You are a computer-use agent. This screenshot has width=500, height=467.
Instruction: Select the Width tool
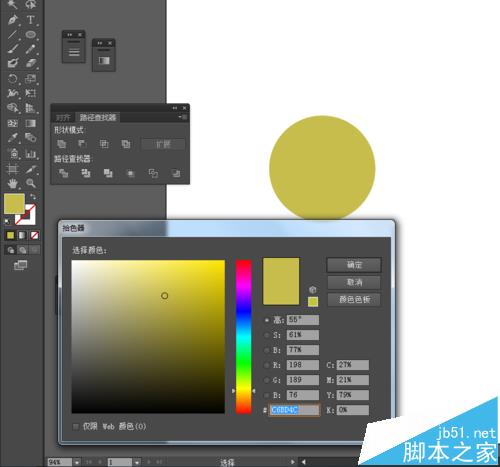tap(13, 93)
